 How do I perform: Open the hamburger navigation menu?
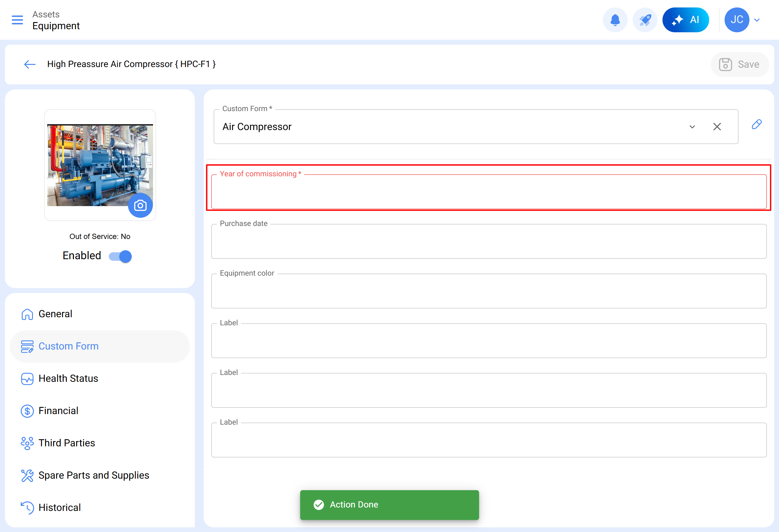(x=17, y=20)
